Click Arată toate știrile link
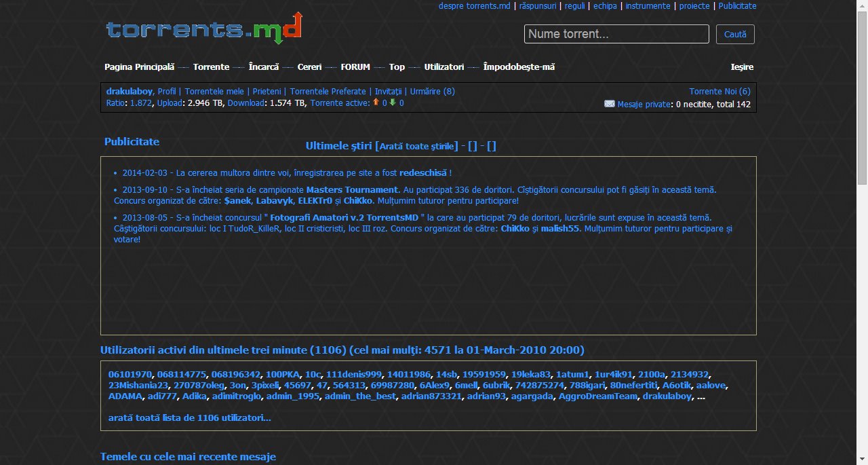This screenshot has height=465, width=868. click(416, 146)
